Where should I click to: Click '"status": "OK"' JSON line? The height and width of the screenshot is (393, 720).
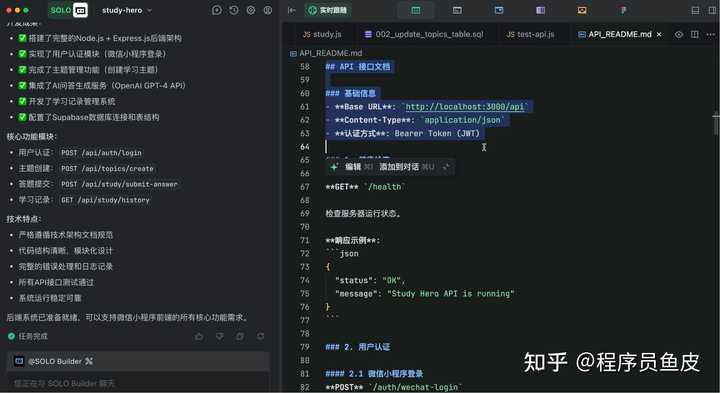click(x=369, y=281)
